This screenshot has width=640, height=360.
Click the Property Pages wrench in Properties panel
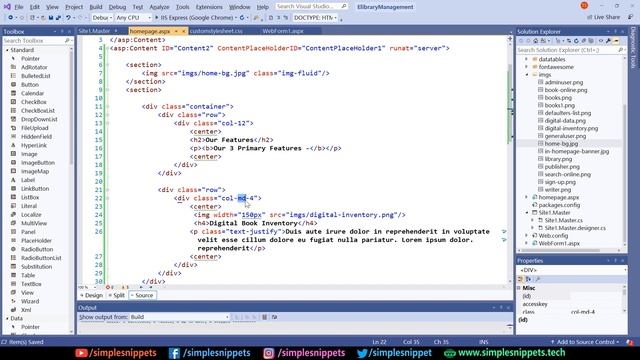coord(538,279)
